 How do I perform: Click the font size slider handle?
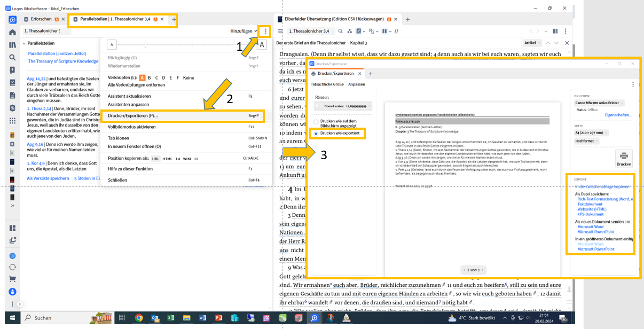point(146,45)
